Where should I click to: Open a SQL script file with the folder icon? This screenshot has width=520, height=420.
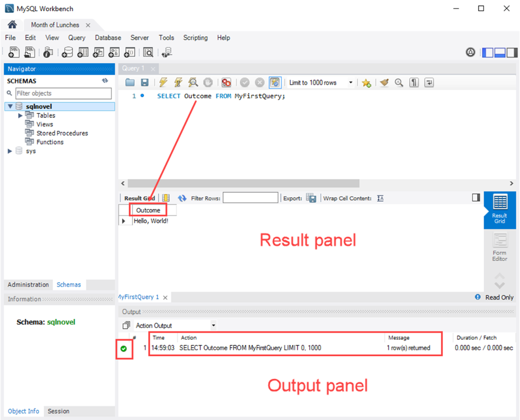(130, 82)
